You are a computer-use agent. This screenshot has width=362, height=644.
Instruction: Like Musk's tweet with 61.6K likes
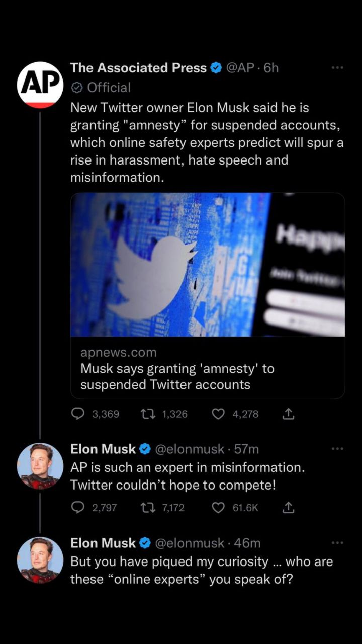pyautogui.click(x=218, y=508)
